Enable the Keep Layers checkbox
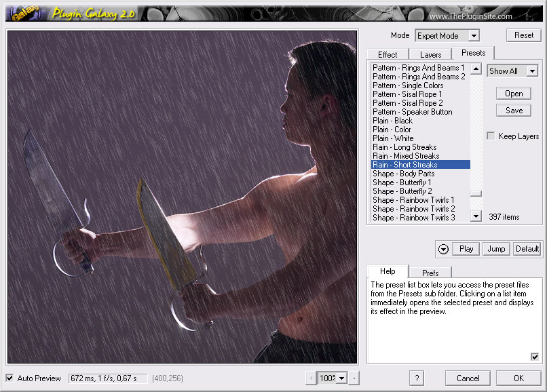Viewport: 547px width, 392px height. point(491,136)
